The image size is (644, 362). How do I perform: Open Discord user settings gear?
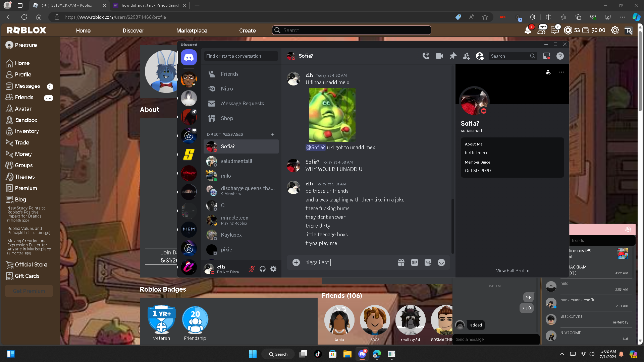tap(273, 269)
